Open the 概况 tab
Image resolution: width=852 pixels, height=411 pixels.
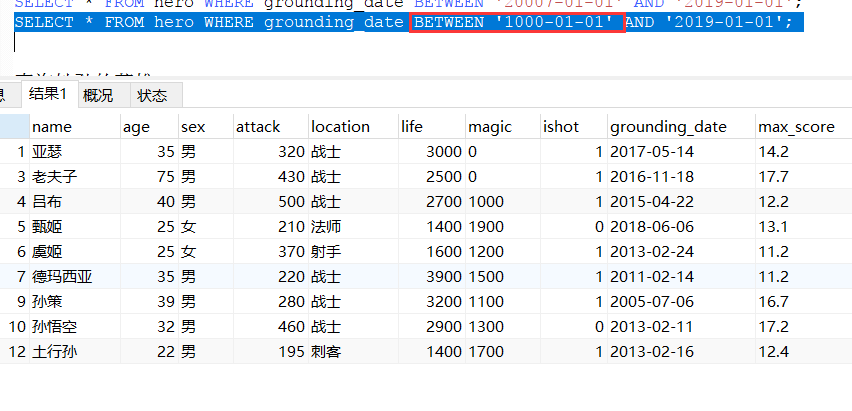point(104,96)
